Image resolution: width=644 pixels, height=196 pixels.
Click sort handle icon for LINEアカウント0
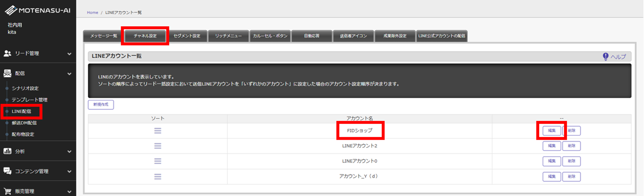point(157,161)
